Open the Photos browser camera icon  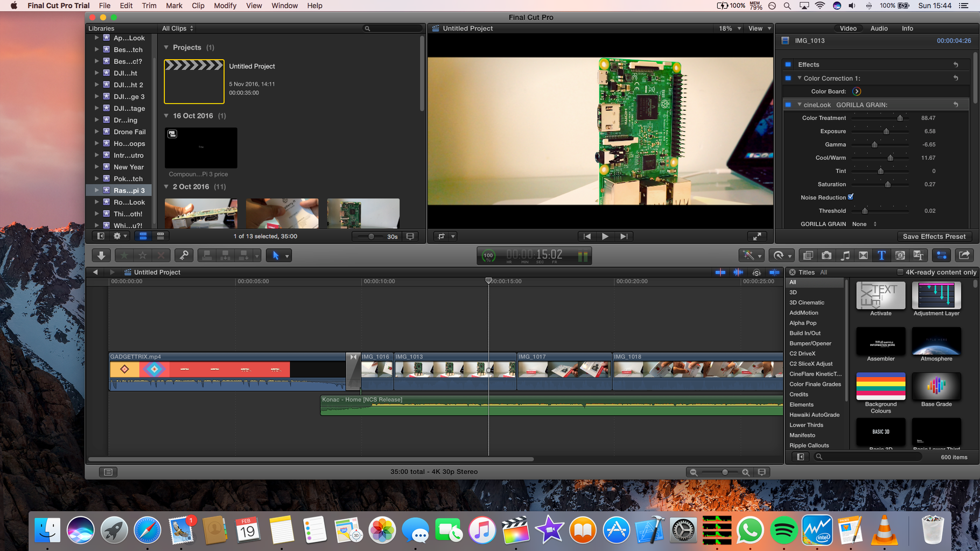point(827,255)
